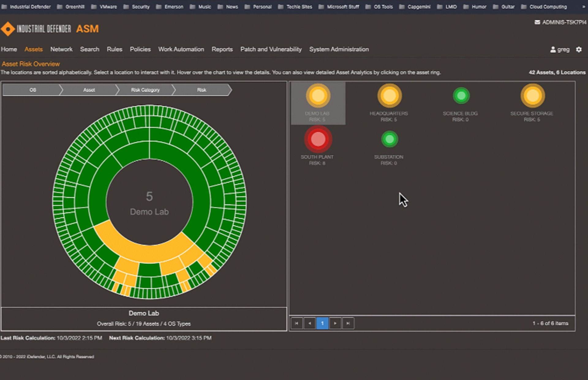This screenshot has width=588, height=380.
Task: Go to the next page arrow
Action: (335, 323)
